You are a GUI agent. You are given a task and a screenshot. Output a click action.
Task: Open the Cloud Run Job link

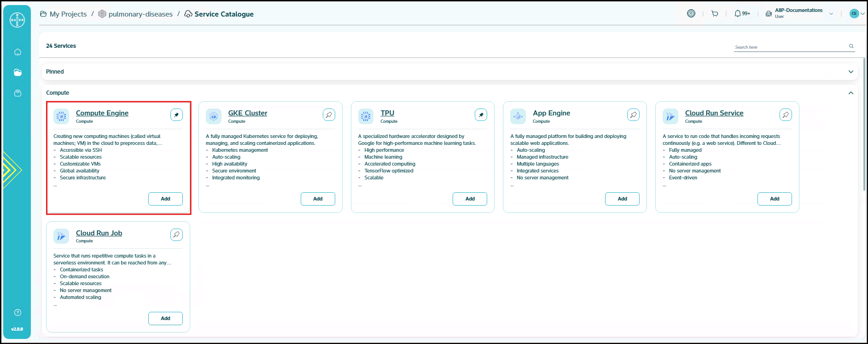click(99, 233)
